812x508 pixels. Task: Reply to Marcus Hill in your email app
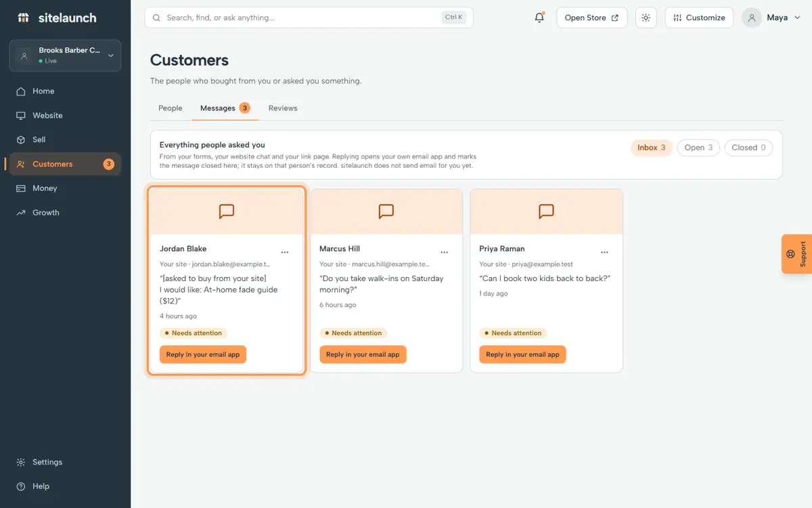click(x=363, y=354)
